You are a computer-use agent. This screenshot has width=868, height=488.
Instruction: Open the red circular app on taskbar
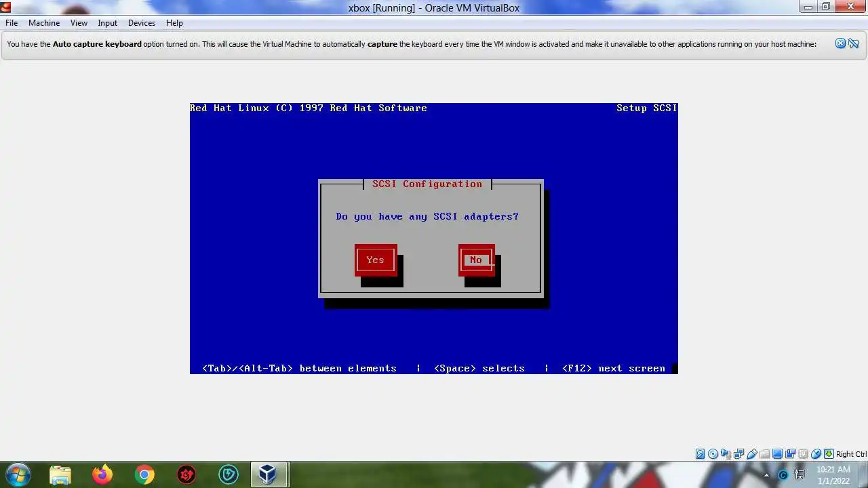click(x=186, y=474)
